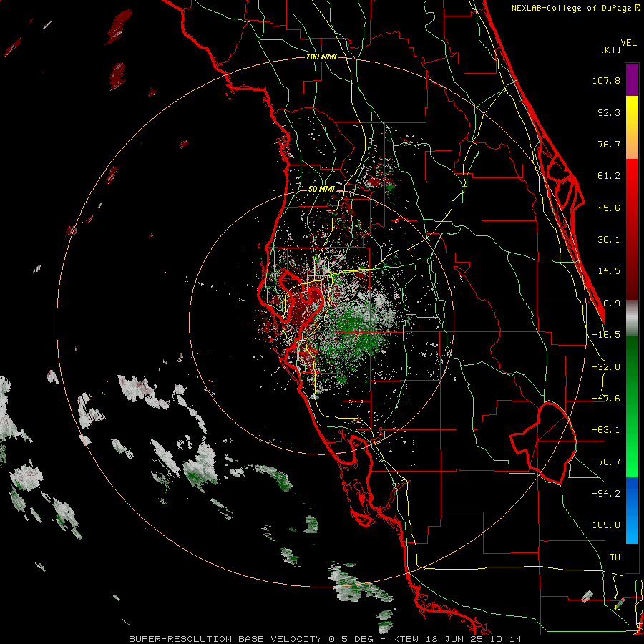Screen dimensions: 644x644
Task: Pick the yellow-orange segment of the color bar
Action: (x=632, y=127)
